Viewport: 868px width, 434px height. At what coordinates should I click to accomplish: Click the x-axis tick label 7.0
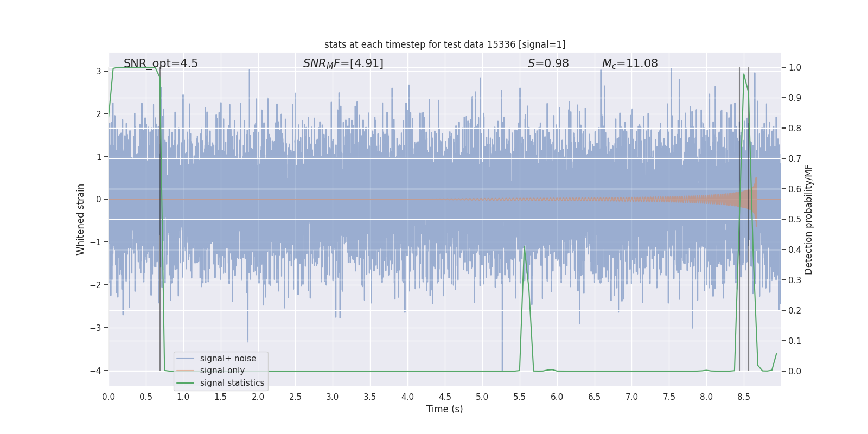[x=631, y=397]
